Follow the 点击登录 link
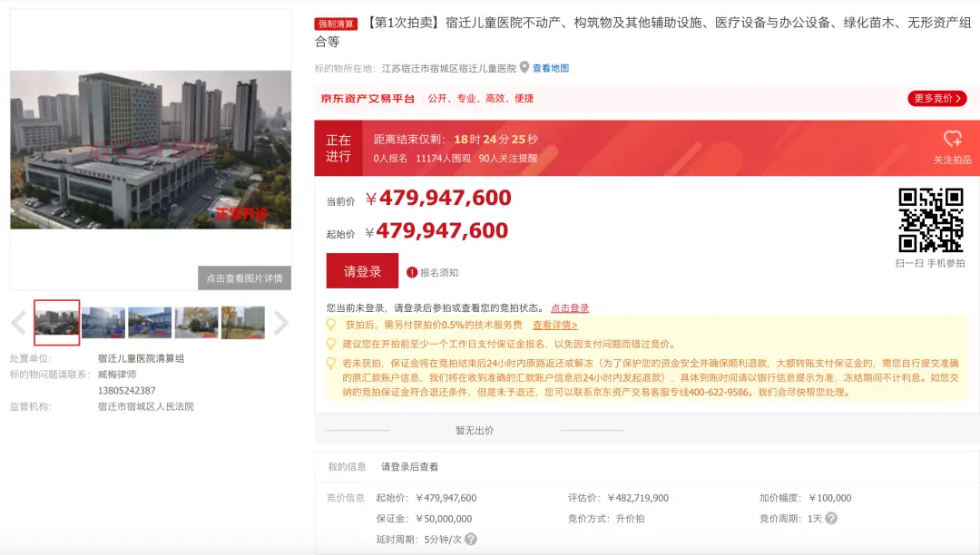Image resolution: width=980 pixels, height=555 pixels. (x=570, y=308)
